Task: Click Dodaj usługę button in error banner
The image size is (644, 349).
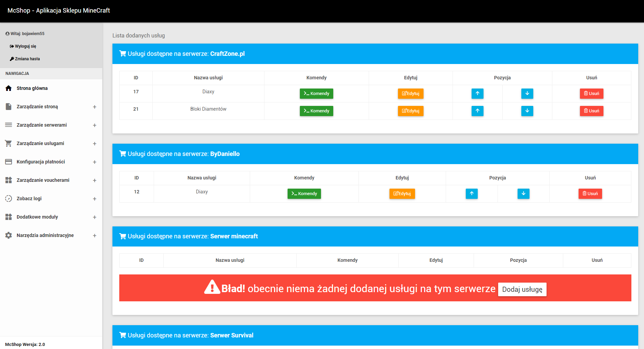Action: click(522, 289)
